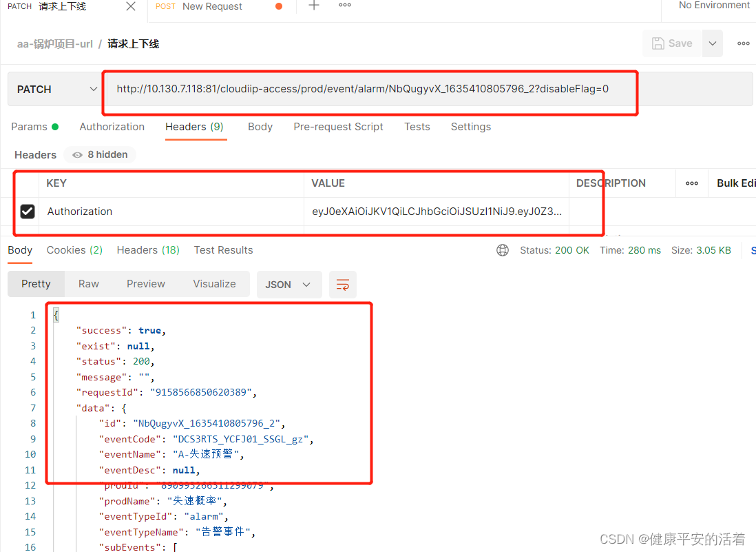The image size is (756, 552).
Task: Open the request Authorization tab
Action: pyautogui.click(x=112, y=127)
